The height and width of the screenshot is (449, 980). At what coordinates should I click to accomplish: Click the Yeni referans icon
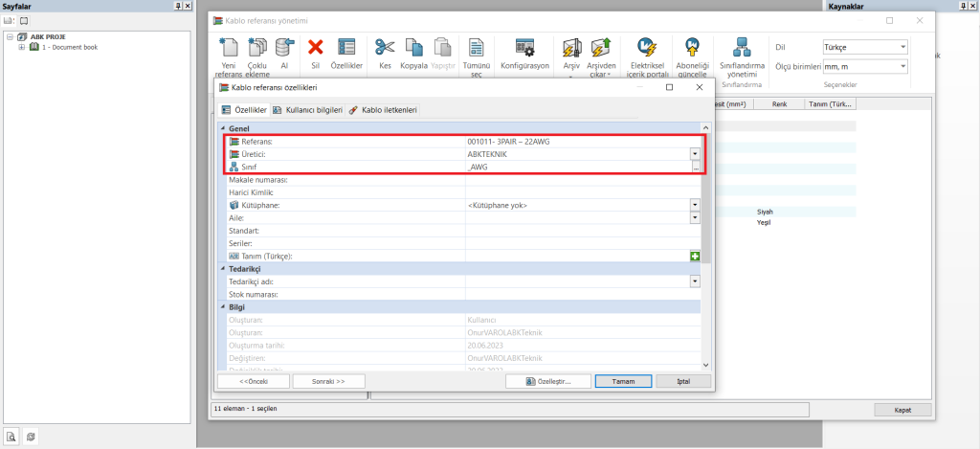point(228,48)
